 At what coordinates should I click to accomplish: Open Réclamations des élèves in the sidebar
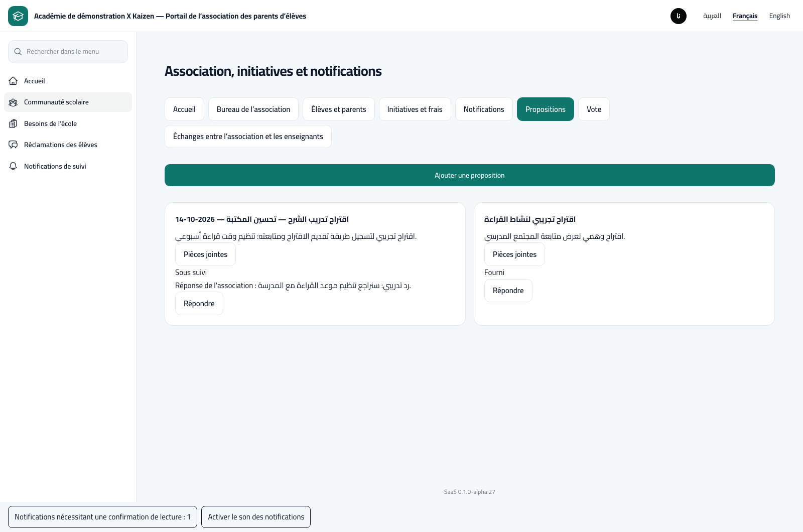(68, 145)
